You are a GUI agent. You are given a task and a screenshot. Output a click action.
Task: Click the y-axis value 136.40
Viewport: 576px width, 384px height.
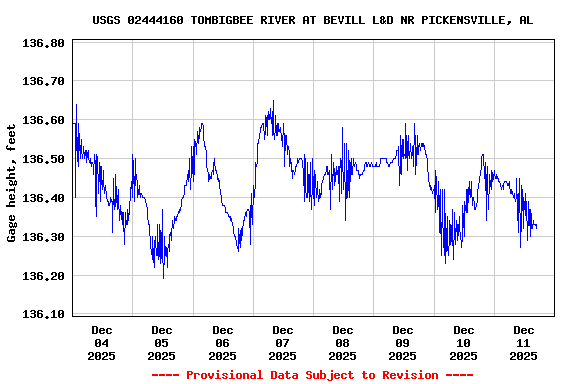[x=43, y=198]
